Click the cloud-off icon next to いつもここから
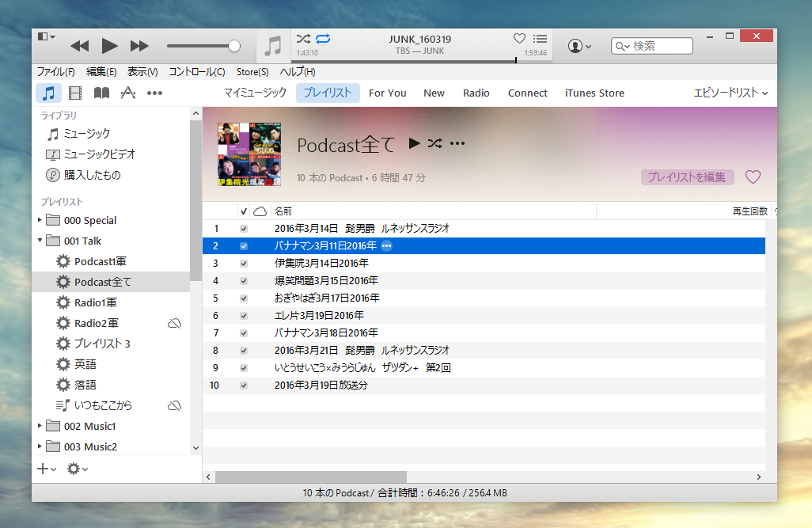The width and height of the screenshot is (812, 528). click(175, 406)
